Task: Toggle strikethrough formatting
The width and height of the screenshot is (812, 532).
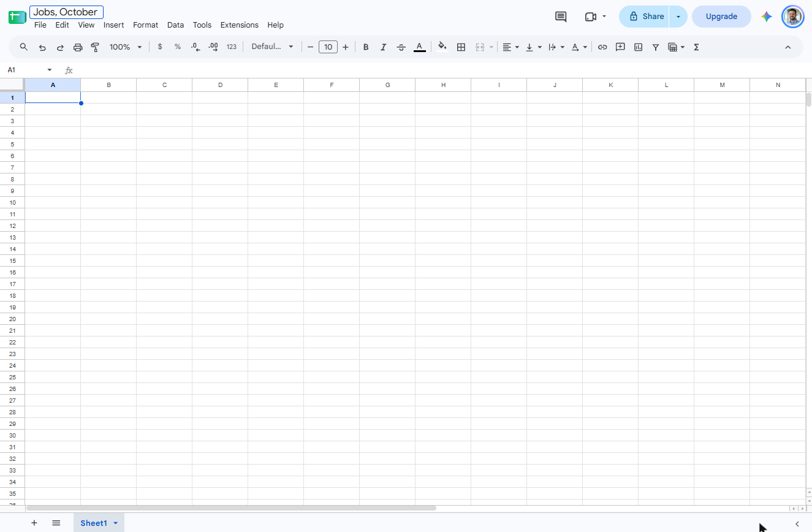Action: 401,47
